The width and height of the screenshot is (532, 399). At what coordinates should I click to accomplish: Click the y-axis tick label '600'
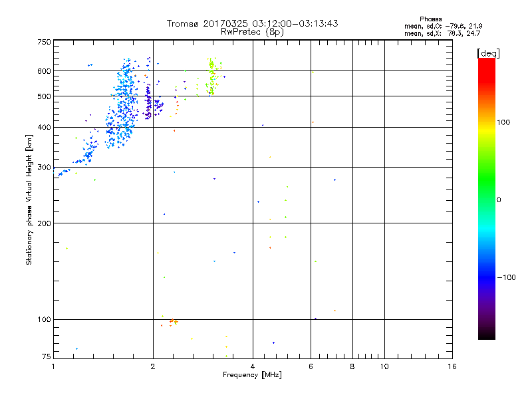pos(44,71)
